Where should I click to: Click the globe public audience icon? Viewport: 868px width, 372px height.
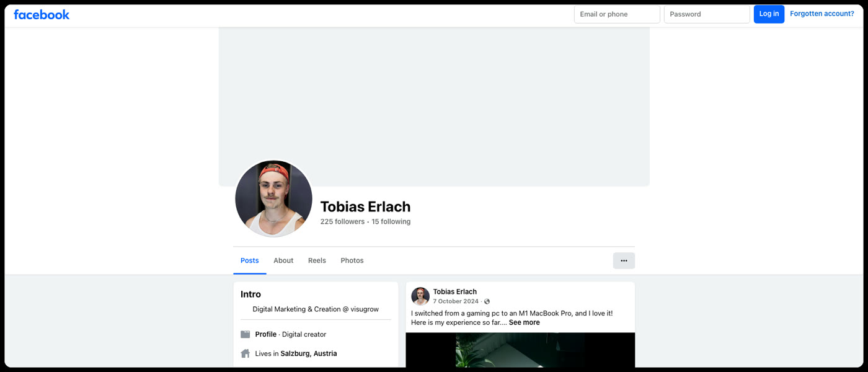pyautogui.click(x=487, y=302)
